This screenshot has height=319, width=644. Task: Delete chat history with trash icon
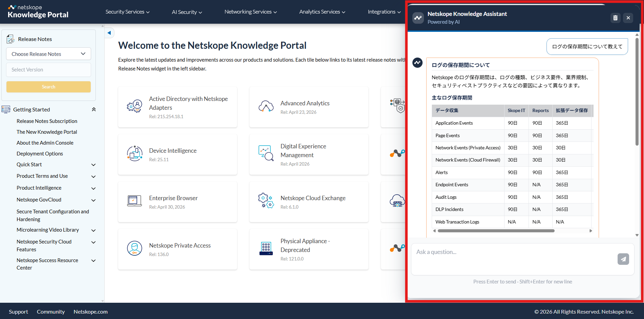[616, 18]
